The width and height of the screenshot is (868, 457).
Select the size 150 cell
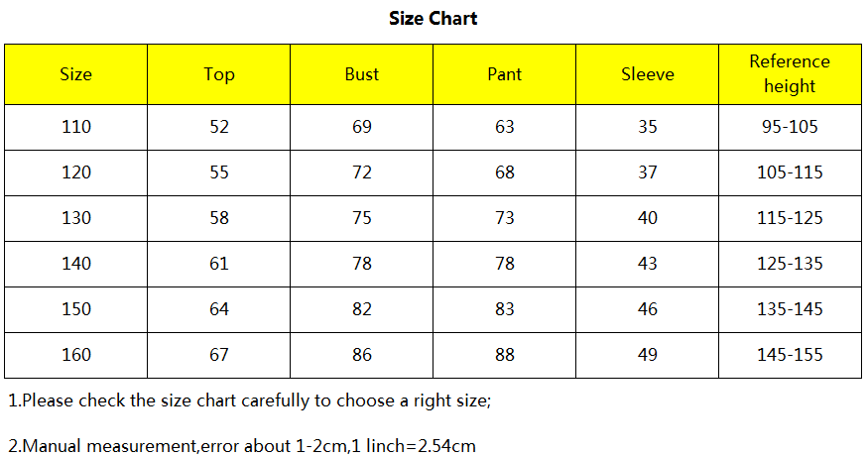click(x=75, y=309)
